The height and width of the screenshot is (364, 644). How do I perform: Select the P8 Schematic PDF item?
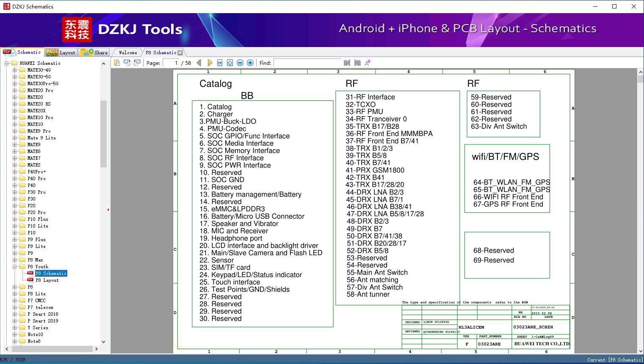[51, 273]
